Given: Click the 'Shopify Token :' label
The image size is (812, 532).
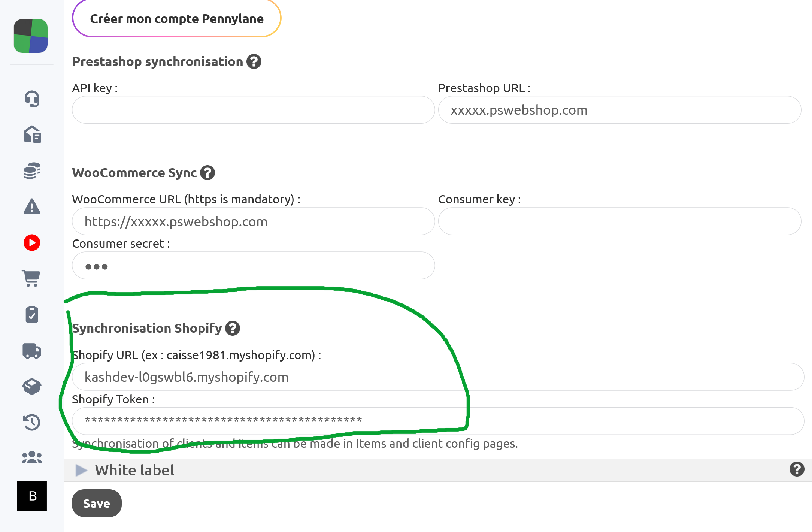Looking at the screenshot, I should pyautogui.click(x=113, y=399).
